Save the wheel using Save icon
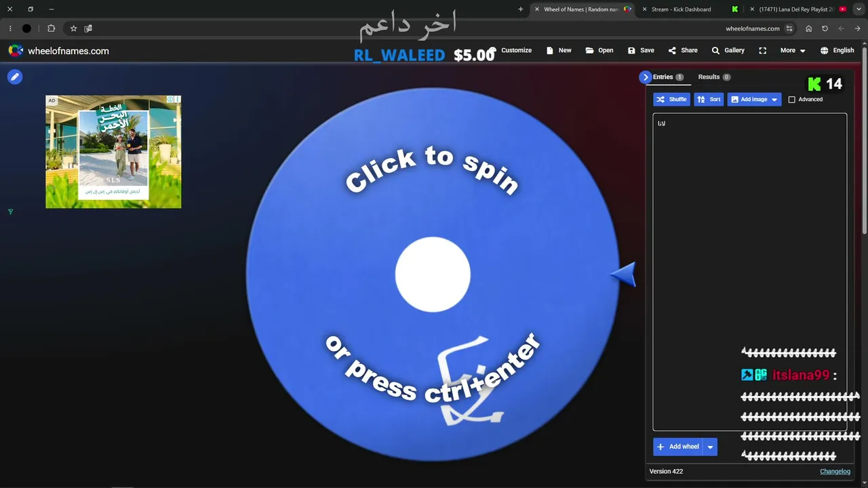This screenshot has width=868, height=488. tap(641, 50)
